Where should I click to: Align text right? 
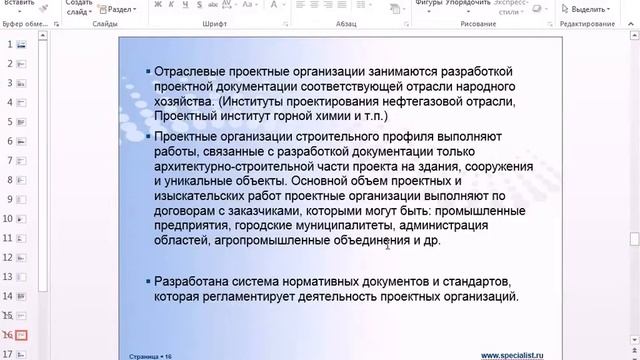(328, 5)
